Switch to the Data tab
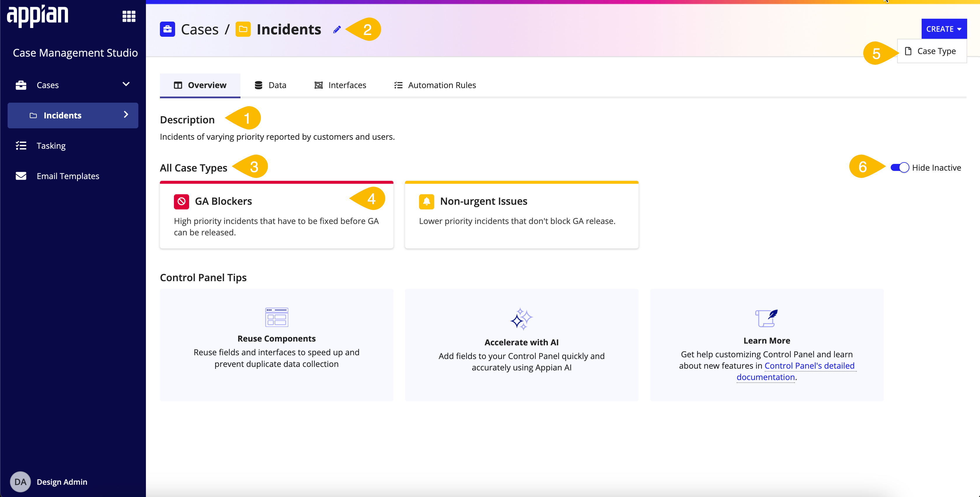This screenshot has height=497, width=980. click(x=271, y=85)
